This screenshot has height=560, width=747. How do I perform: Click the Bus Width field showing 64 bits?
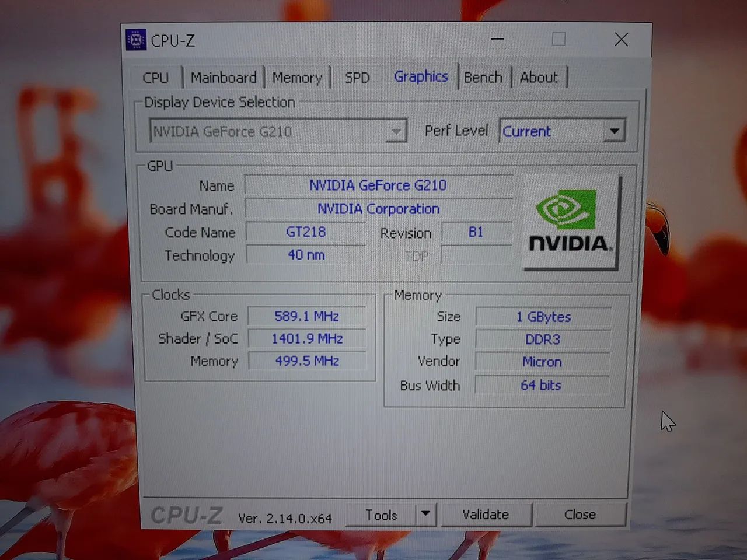pos(542,385)
